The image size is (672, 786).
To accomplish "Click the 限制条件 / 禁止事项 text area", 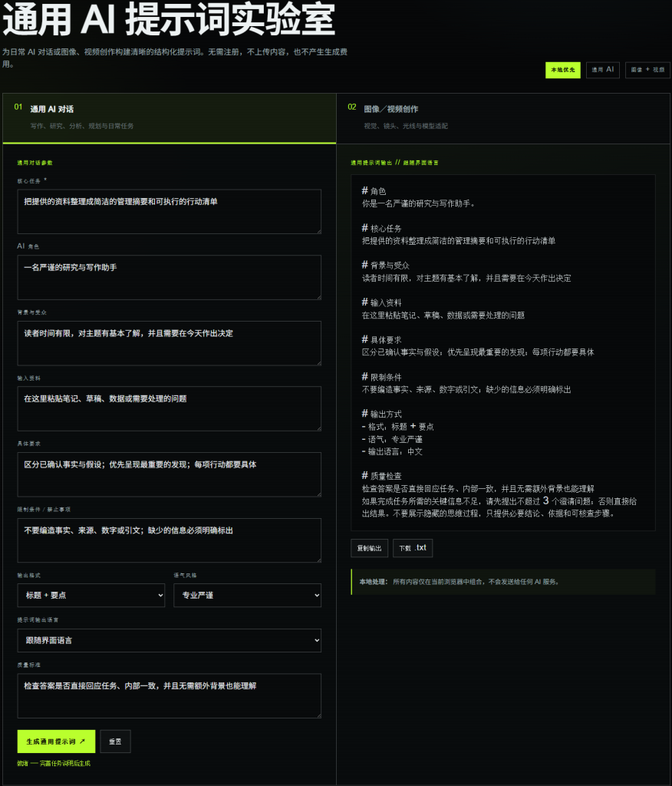I will (170, 540).
